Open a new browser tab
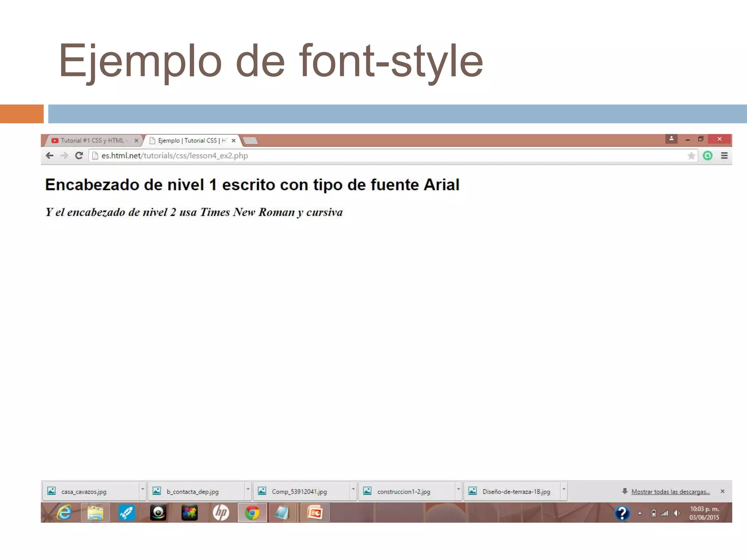 click(x=250, y=141)
